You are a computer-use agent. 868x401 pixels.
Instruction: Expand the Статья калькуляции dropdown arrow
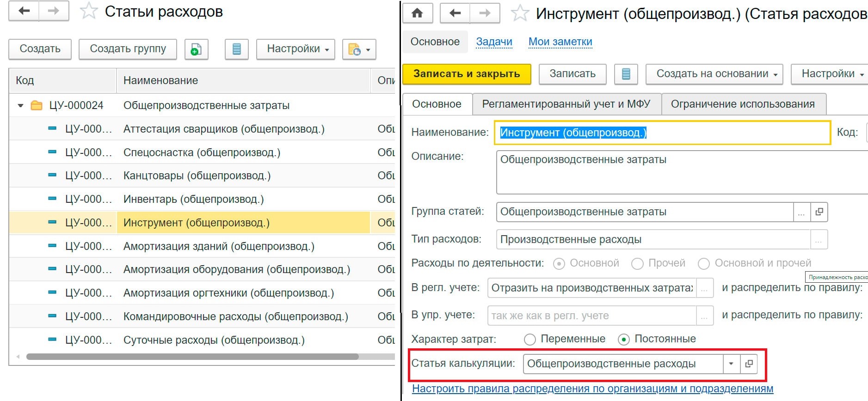tap(731, 364)
